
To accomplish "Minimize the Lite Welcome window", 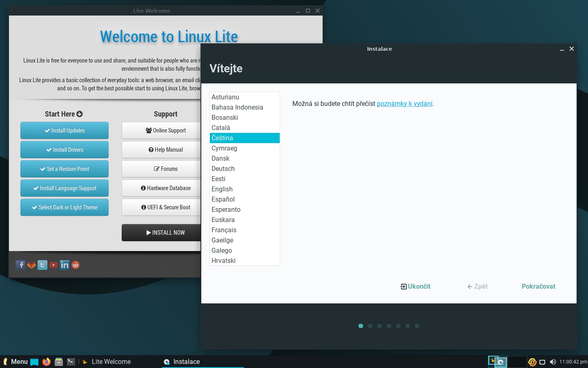I will coord(298,11).
